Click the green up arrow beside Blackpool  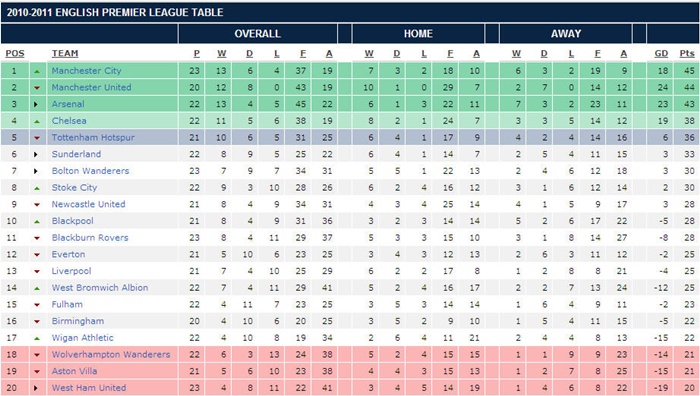pyautogui.click(x=37, y=221)
